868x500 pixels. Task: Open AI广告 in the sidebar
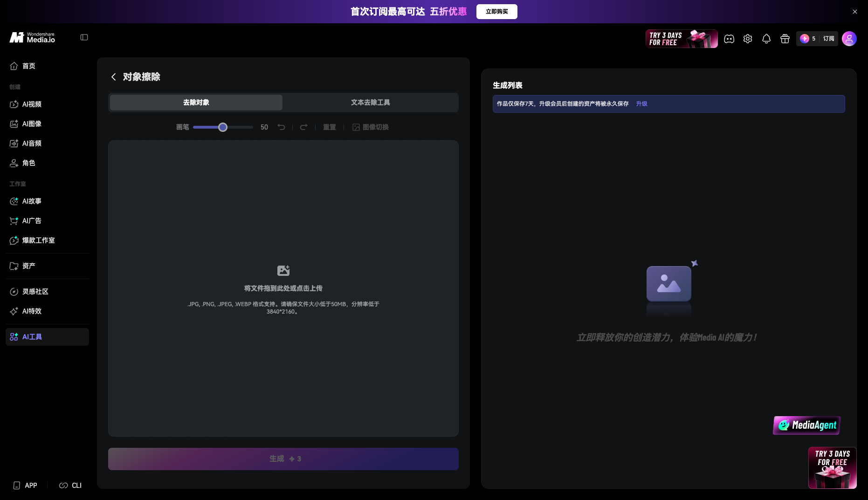(47, 220)
